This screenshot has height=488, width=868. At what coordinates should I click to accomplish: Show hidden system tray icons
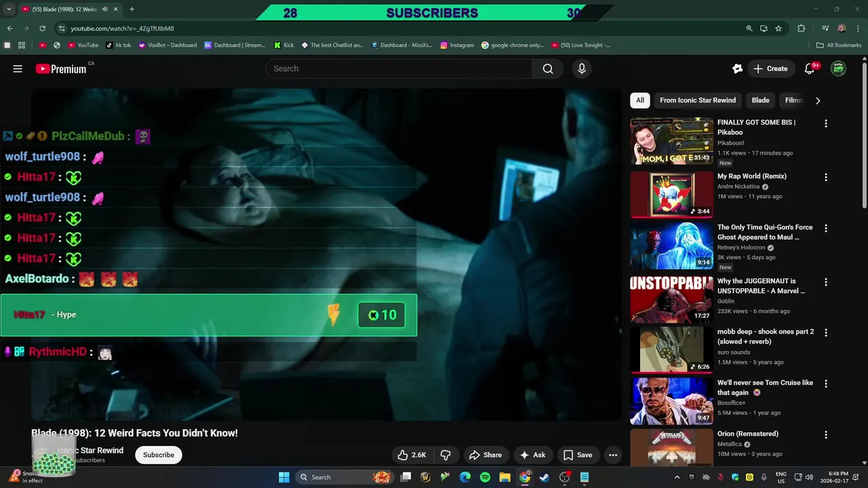point(677,477)
